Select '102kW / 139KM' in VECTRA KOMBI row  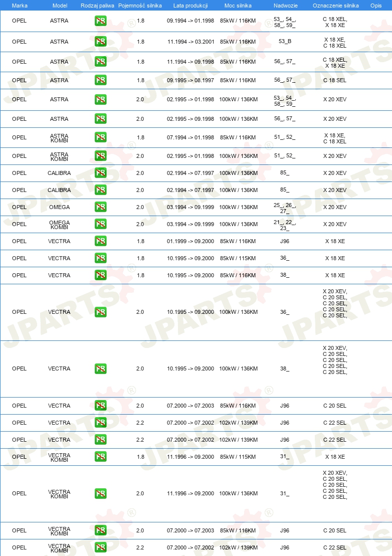click(238, 547)
